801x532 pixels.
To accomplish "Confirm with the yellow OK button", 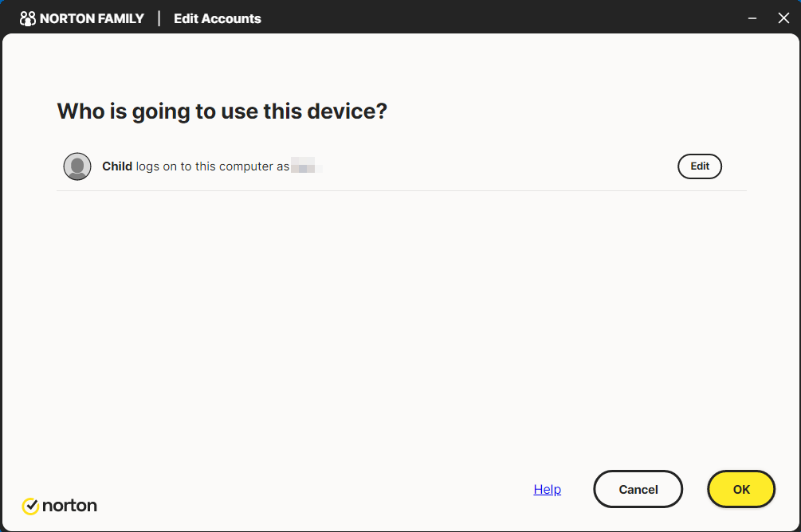I will click(740, 489).
